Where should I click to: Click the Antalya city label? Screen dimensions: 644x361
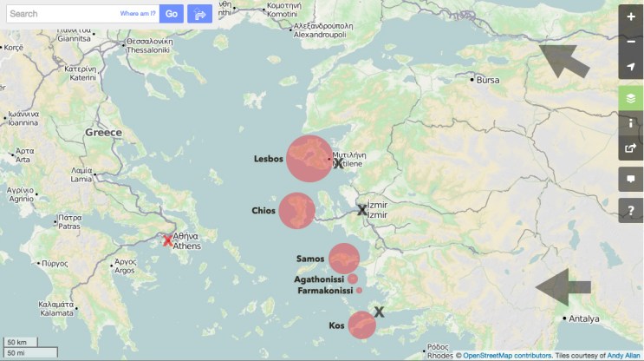click(x=583, y=318)
